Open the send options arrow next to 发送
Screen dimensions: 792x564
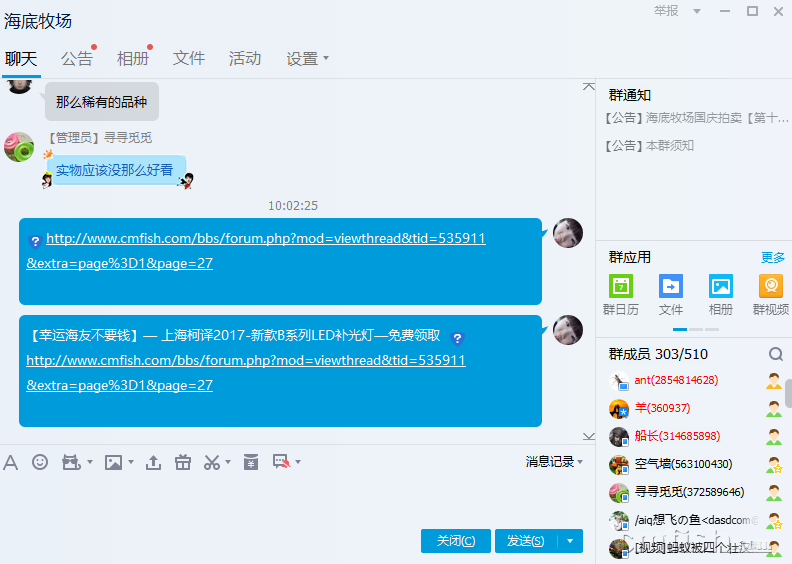(570, 541)
